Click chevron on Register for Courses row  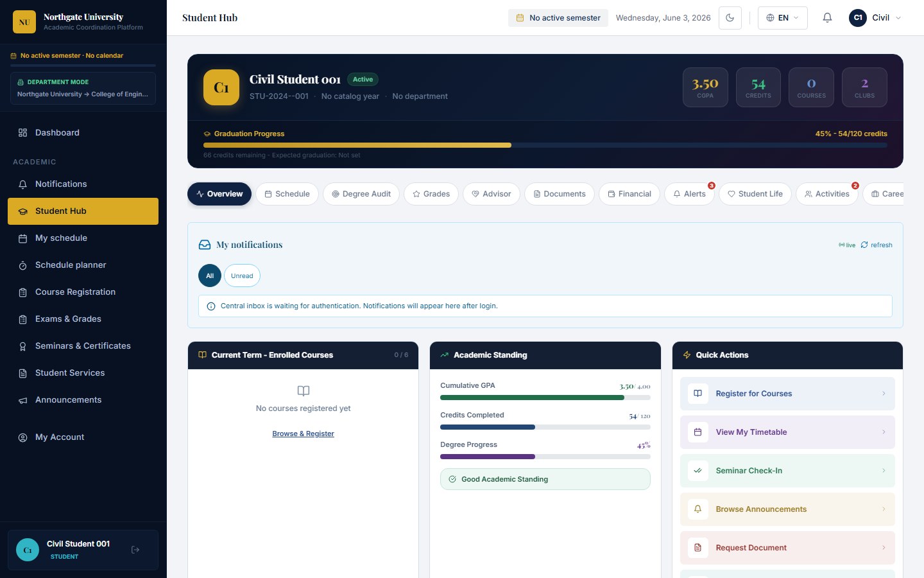(x=884, y=394)
